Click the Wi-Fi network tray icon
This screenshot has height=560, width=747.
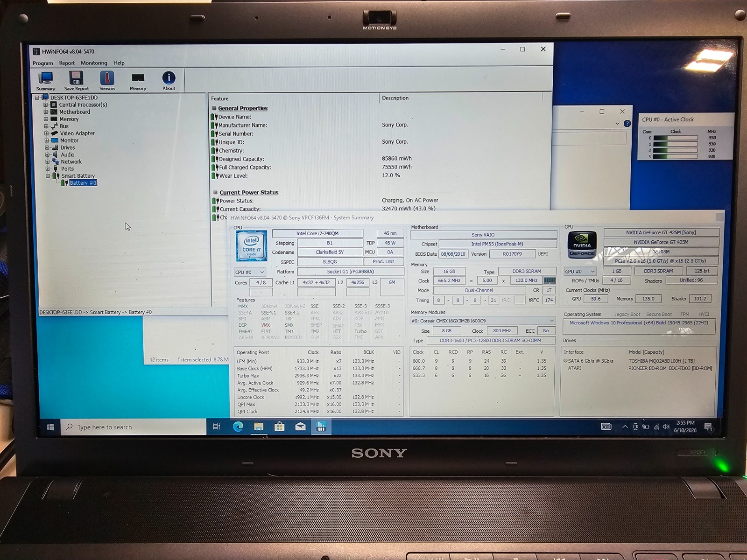[x=656, y=427]
